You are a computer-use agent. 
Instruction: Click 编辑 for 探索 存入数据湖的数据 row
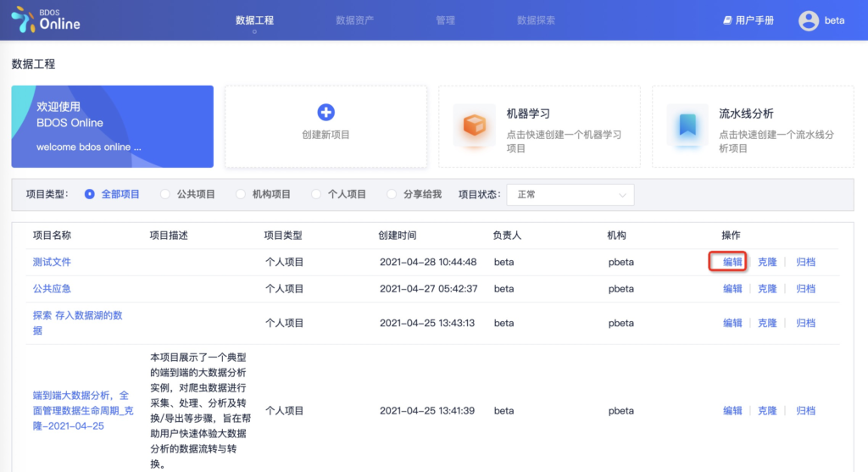pos(732,323)
